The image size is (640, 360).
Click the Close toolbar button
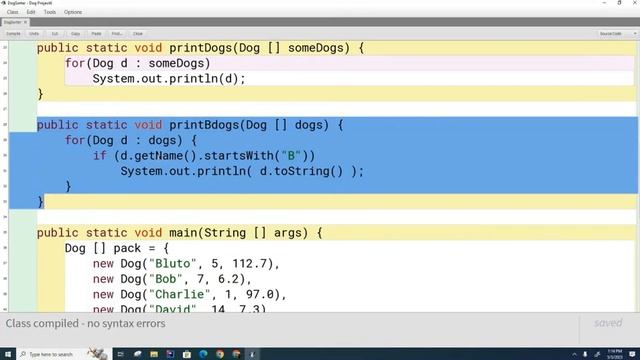click(x=138, y=33)
